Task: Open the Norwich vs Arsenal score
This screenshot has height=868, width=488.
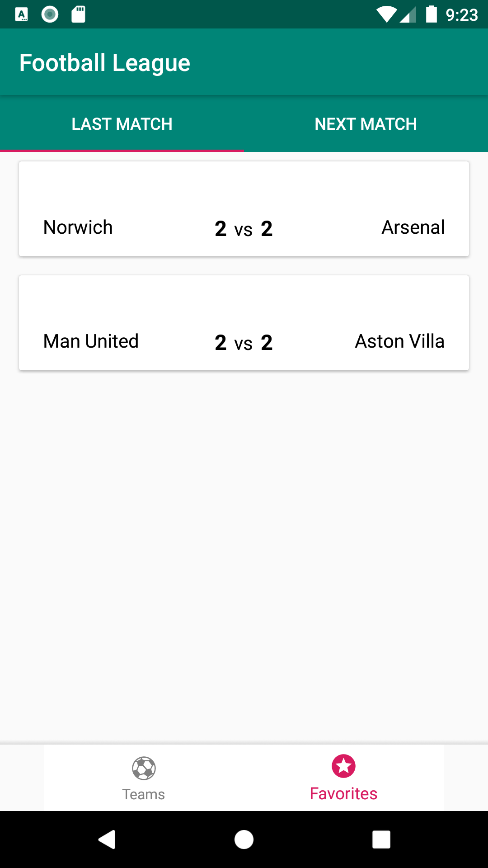Action: [x=244, y=229]
